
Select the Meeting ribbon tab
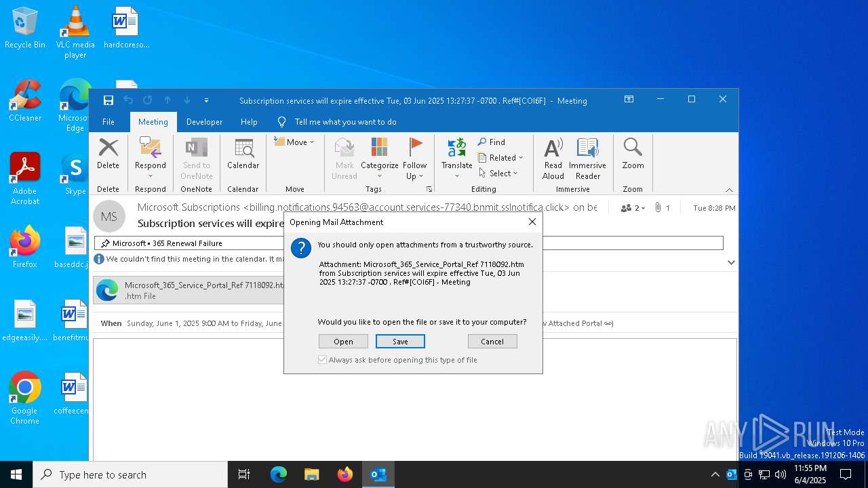pos(153,122)
